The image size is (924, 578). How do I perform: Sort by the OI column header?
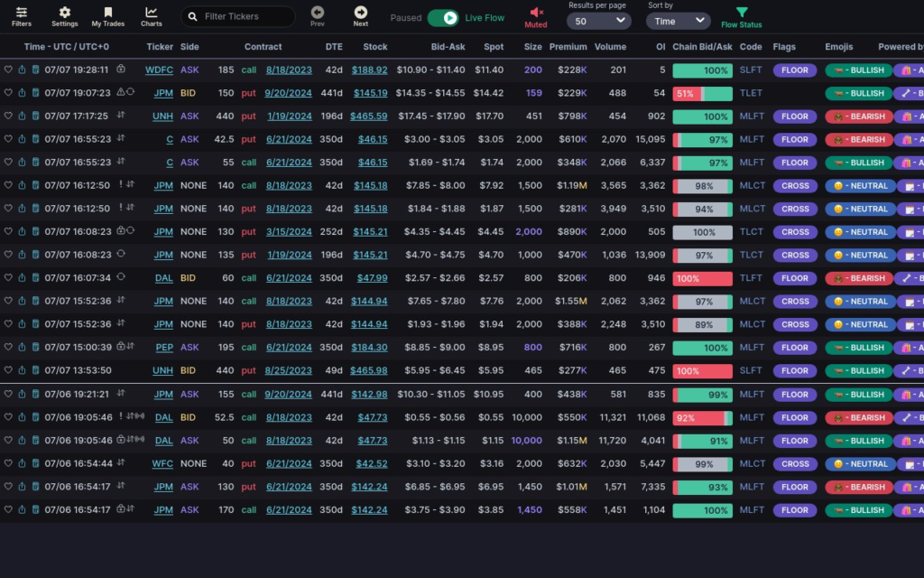tap(660, 47)
